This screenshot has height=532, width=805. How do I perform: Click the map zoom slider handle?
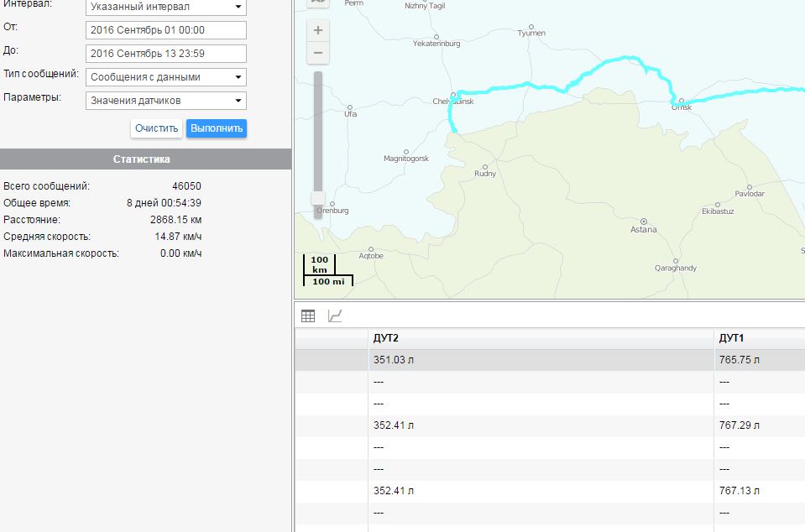coord(318,199)
